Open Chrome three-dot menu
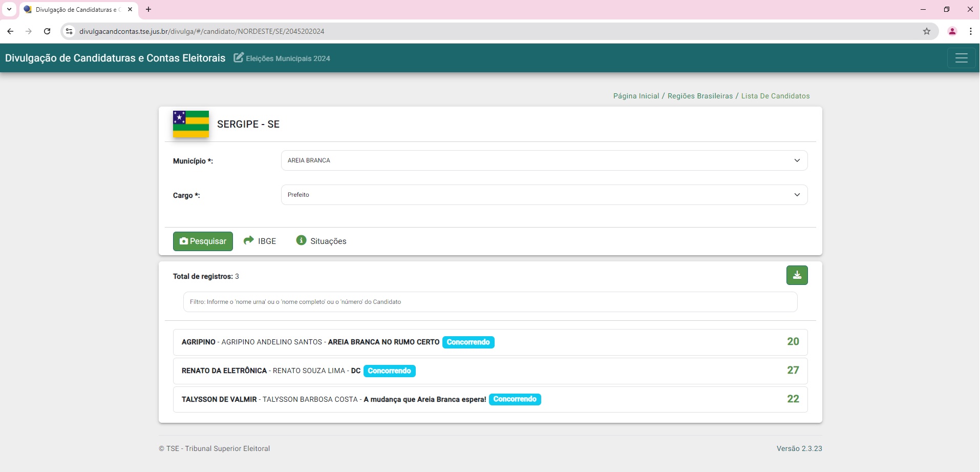The image size is (980, 472). [971, 31]
